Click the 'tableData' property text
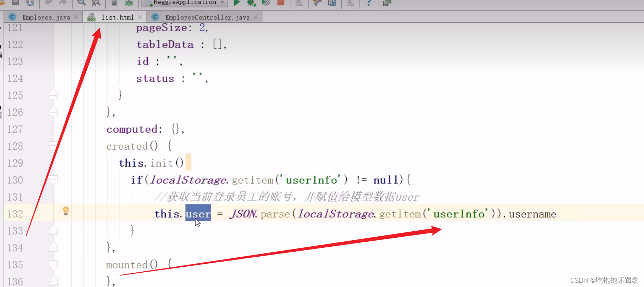 click(x=165, y=45)
